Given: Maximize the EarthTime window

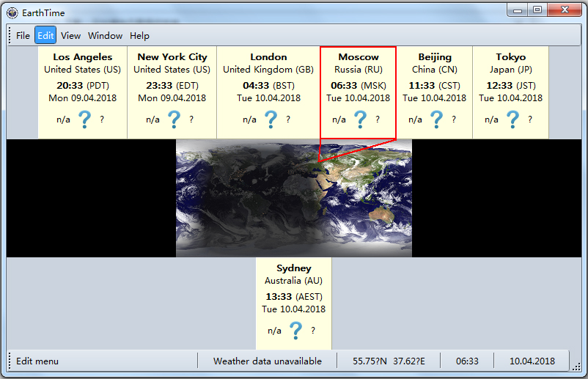Looking at the screenshot, I should click(537, 10).
